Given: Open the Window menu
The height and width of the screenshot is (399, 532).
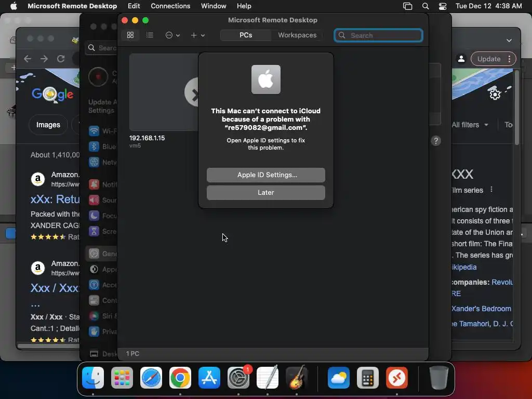Looking at the screenshot, I should coord(214,6).
